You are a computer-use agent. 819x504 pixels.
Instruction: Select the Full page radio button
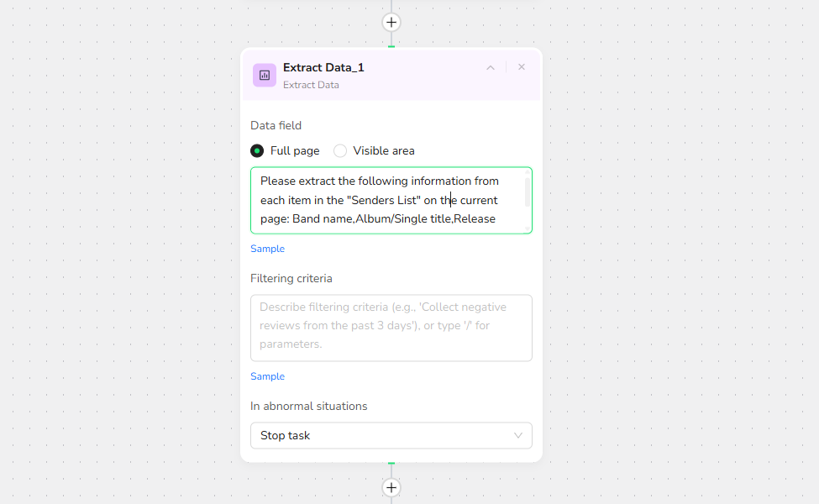257,151
